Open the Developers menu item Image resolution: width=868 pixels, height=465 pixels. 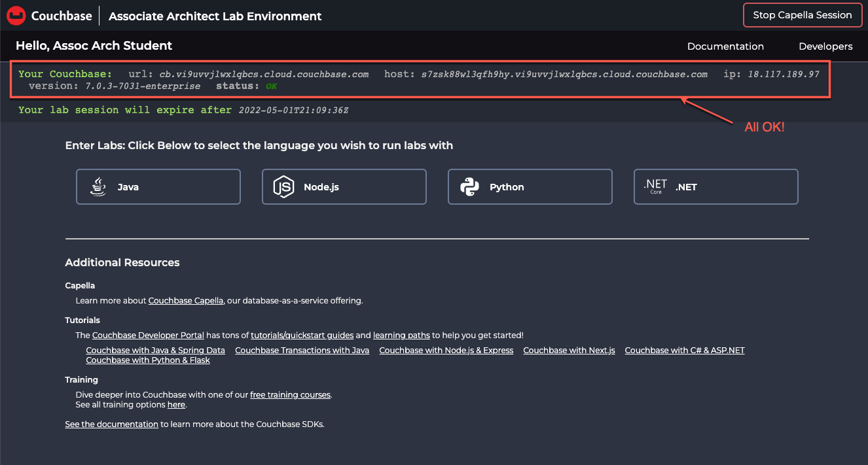(825, 46)
